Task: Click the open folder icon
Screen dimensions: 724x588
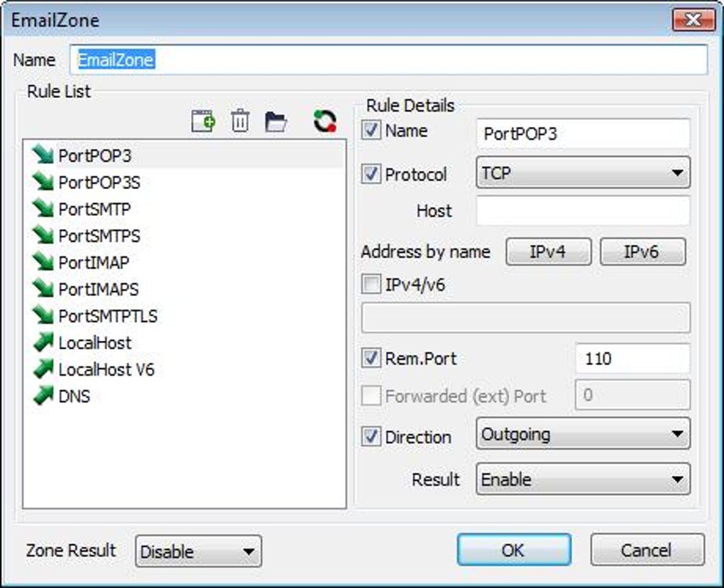Action: click(276, 121)
